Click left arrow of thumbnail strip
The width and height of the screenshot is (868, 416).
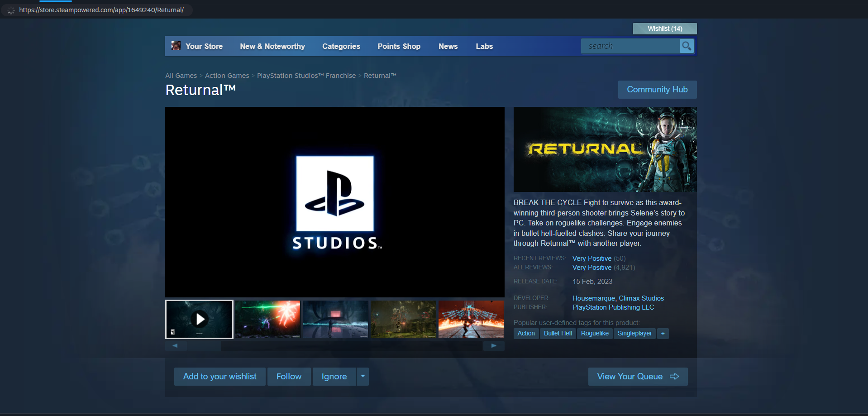(x=176, y=346)
